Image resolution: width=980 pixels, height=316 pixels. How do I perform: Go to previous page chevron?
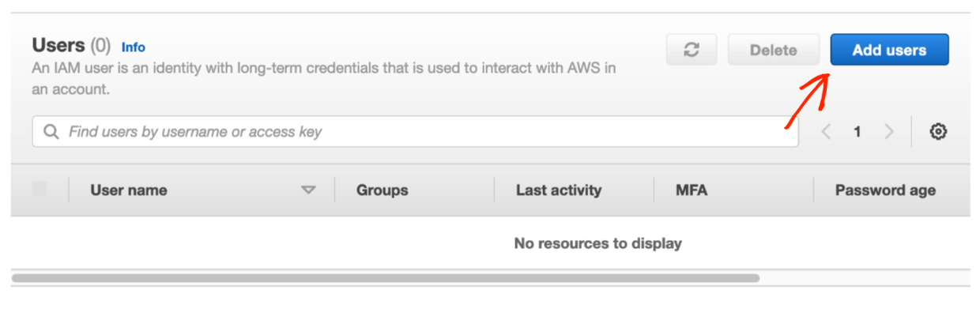pyautogui.click(x=826, y=132)
